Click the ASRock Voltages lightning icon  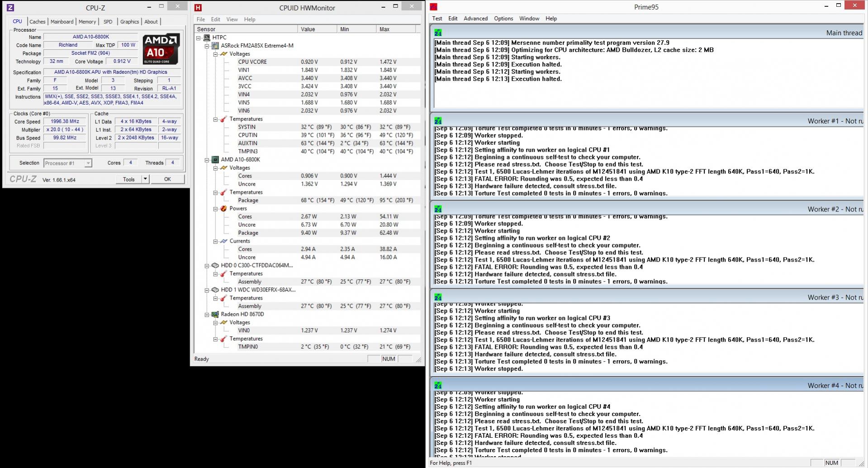[223, 54]
